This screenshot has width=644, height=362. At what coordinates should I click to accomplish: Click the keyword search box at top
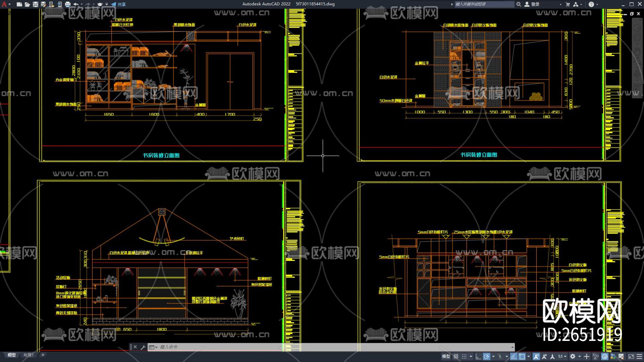[484, 4]
